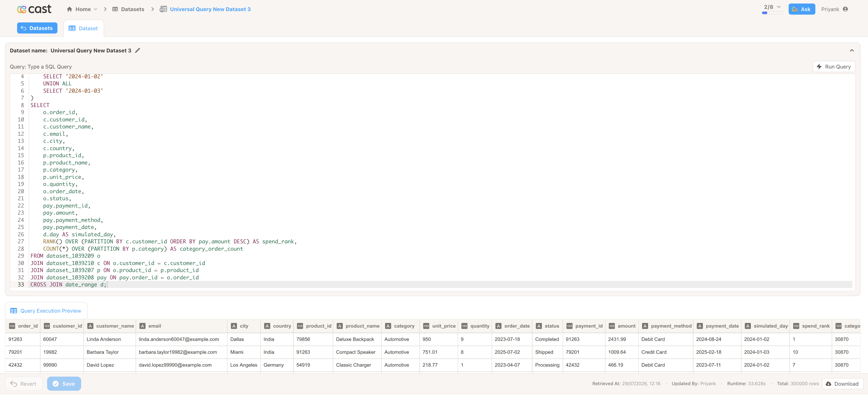This screenshot has height=395, width=868.
Task: Click the text type icon on product_name column
Action: (340, 326)
